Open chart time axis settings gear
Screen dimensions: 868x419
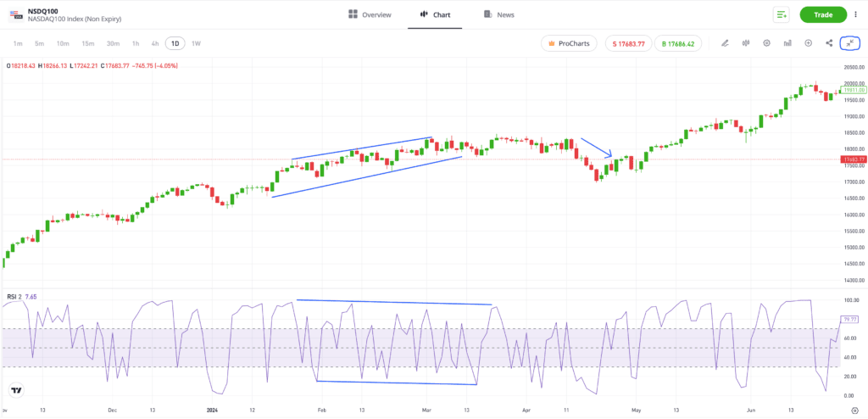click(854, 411)
